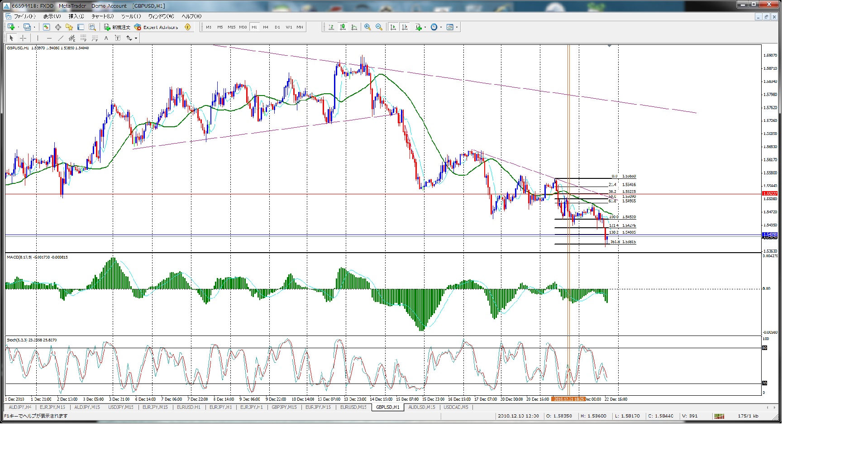Switch to the EURUSD,H1 chart tab
This screenshot has height=470, width=868.
[189, 407]
